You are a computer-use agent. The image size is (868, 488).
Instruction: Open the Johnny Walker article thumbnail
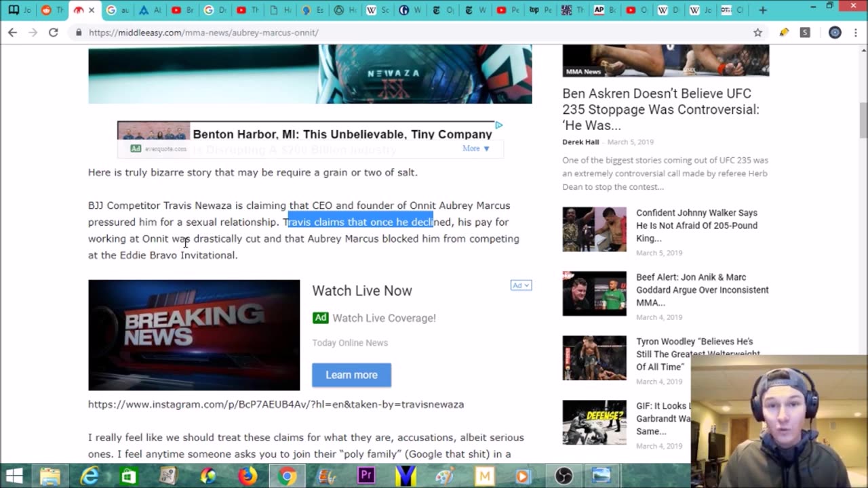(595, 229)
